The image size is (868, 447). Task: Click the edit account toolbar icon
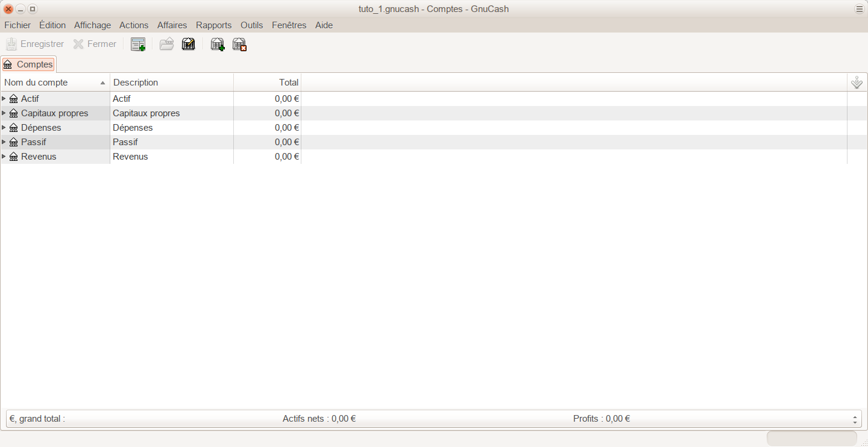[x=189, y=44]
